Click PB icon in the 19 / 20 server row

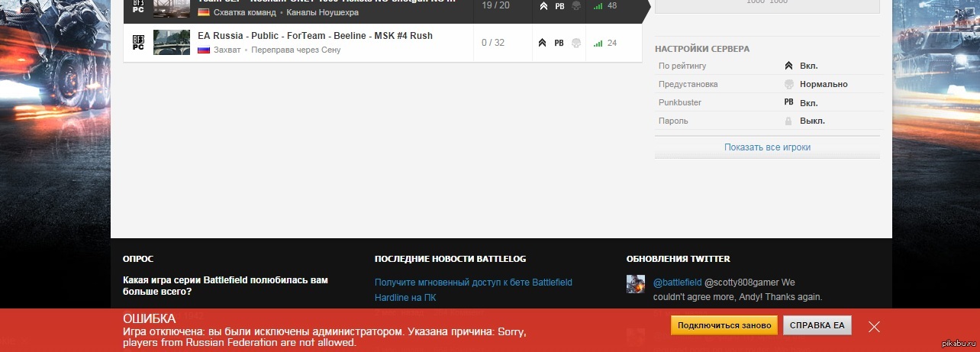tap(559, 6)
